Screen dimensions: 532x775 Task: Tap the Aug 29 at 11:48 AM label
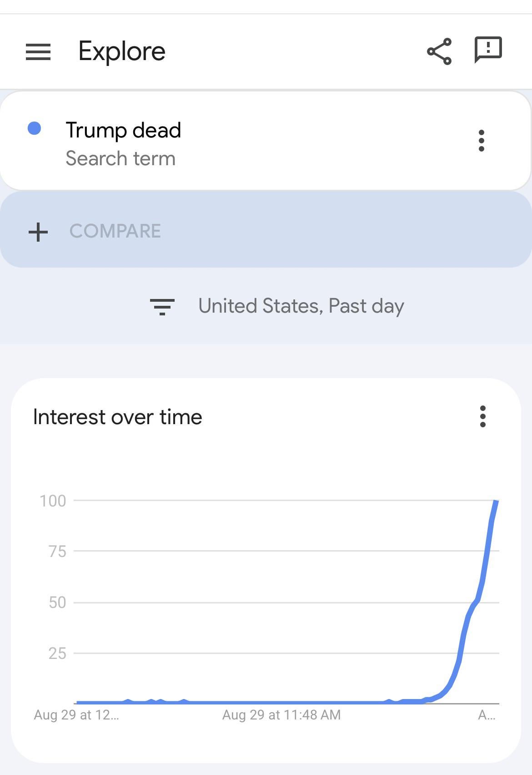pyautogui.click(x=281, y=714)
